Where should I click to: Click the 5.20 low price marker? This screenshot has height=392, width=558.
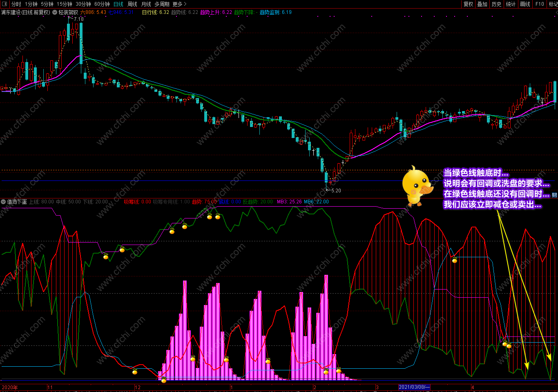point(336,190)
